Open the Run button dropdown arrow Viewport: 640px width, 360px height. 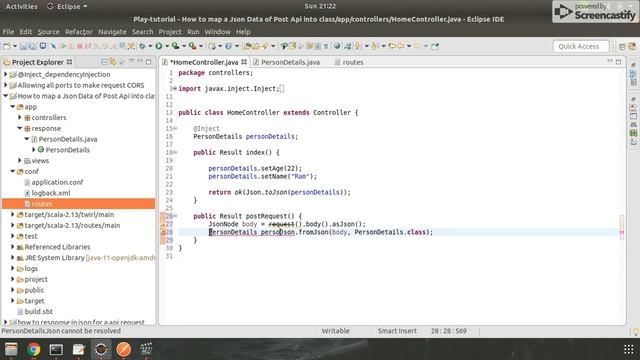[167, 46]
